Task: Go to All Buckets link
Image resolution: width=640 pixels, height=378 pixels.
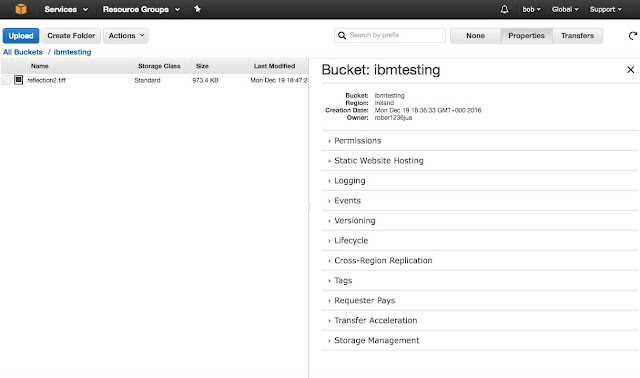Action: (x=23, y=52)
